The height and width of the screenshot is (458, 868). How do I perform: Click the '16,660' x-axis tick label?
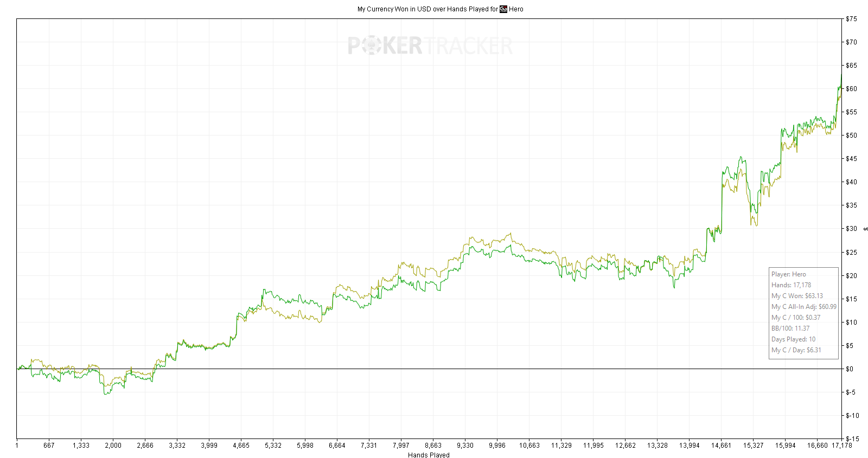pyautogui.click(x=818, y=446)
